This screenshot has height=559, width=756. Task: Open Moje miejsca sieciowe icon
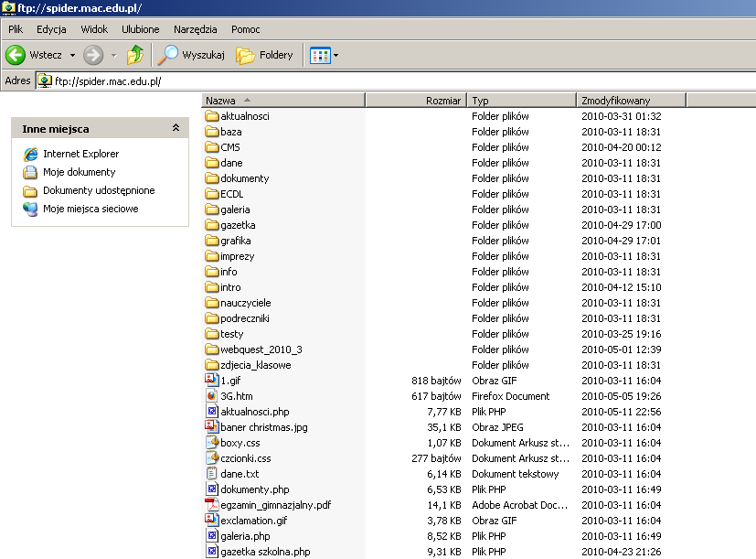[30, 209]
